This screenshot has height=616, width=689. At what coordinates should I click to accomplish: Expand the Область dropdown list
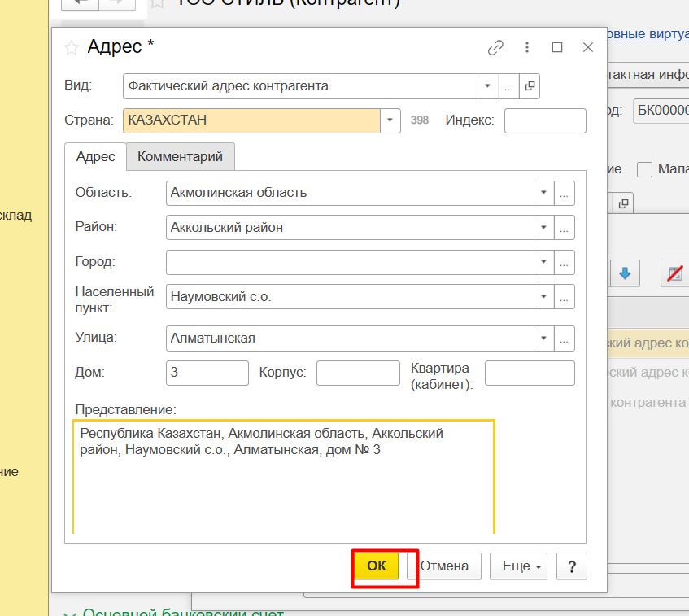[x=543, y=193]
